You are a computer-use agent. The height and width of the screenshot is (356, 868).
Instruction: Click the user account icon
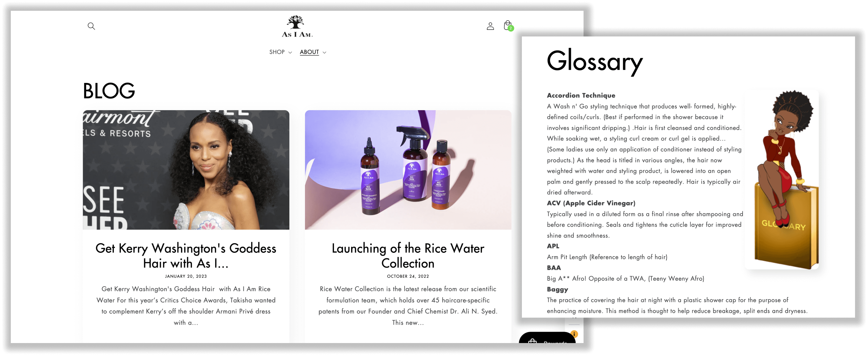[489, 25]
